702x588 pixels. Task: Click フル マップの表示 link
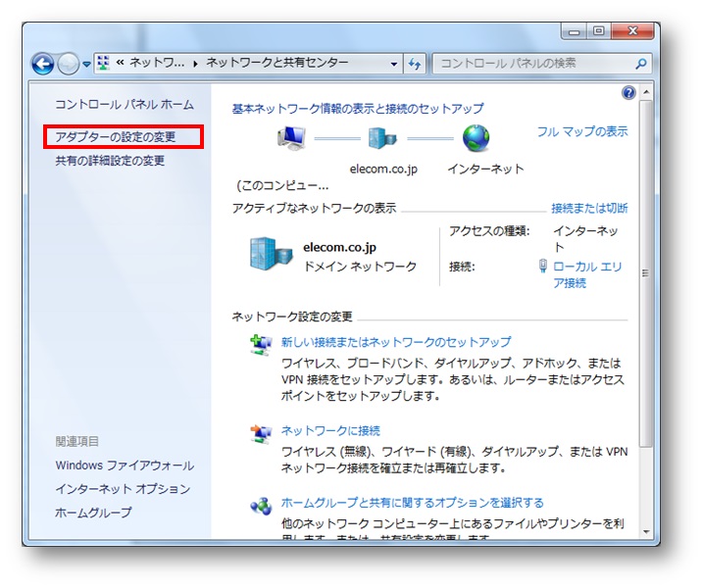[x=582, y=131]
